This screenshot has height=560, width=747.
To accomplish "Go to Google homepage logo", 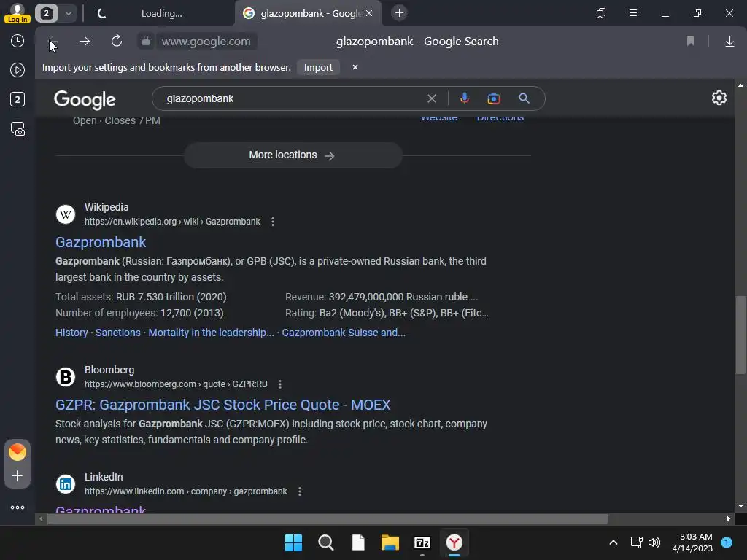I will click(x=85, y=99).
